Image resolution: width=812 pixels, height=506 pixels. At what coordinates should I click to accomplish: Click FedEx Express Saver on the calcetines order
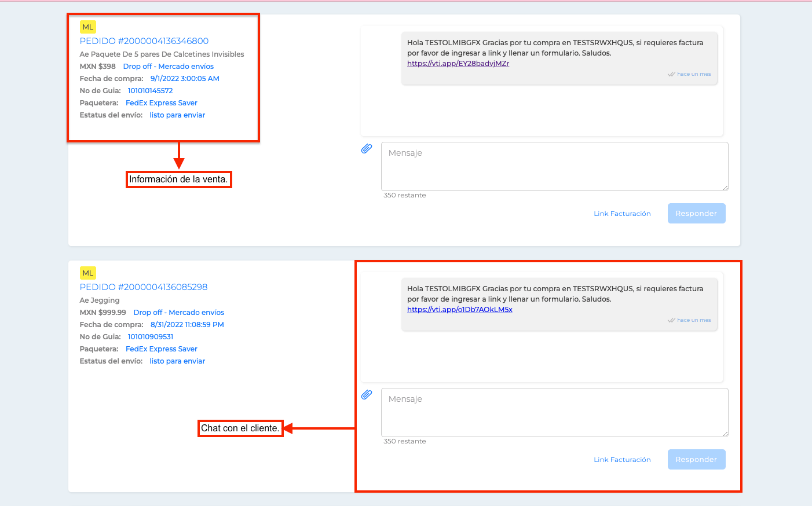tap(162, 103)
